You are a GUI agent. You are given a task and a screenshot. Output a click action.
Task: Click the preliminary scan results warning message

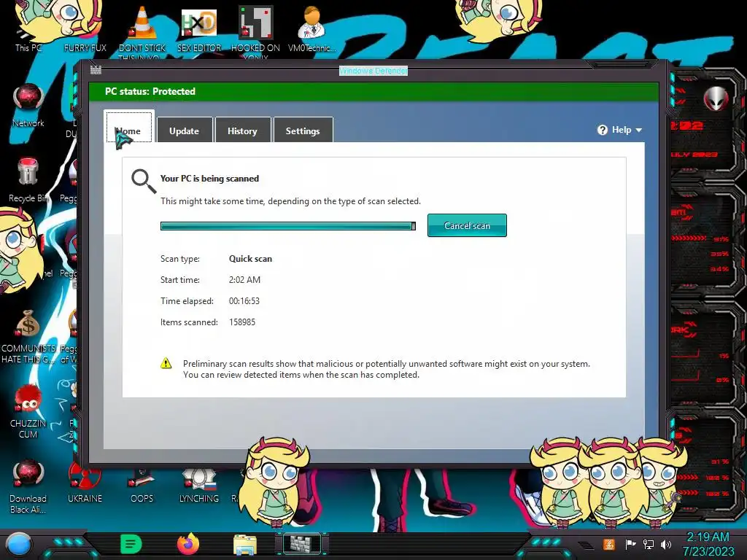(x=387, y=369)
